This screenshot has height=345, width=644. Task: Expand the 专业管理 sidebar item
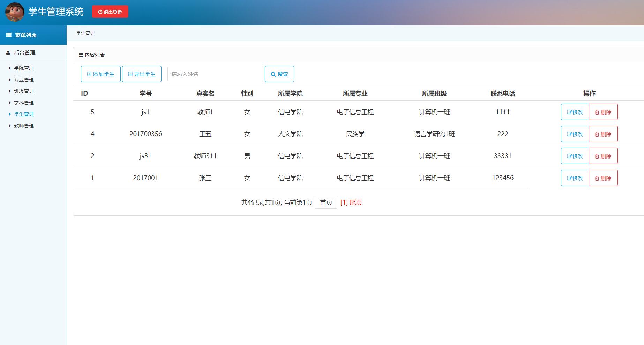click(24, 79)
